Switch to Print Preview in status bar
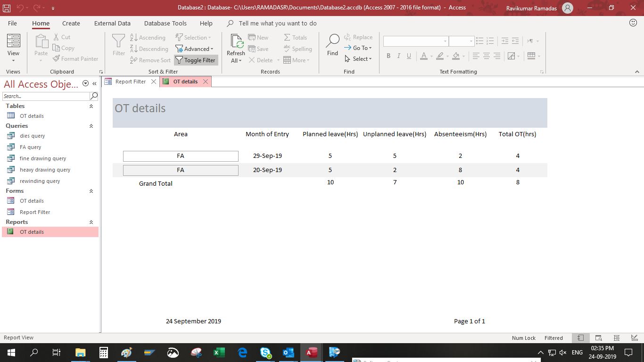Image resolution: width=644 pixels, height=362 pixels. click(x=598, y=338)
